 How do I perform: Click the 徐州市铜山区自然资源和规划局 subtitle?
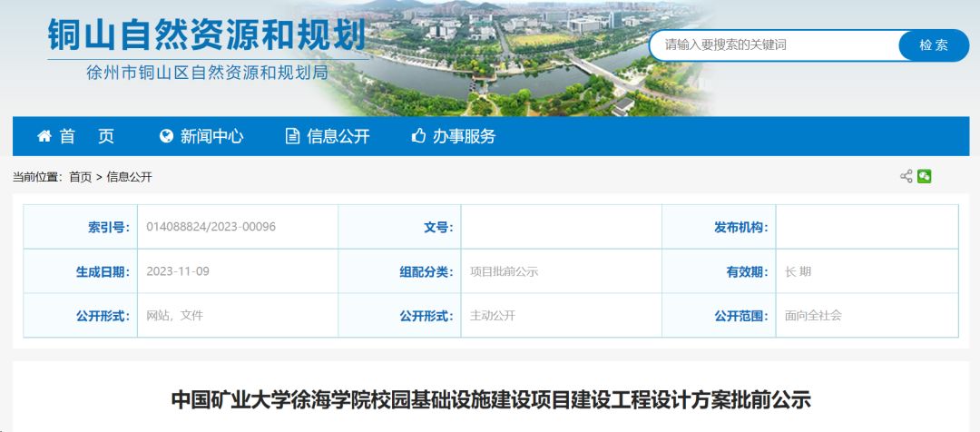tap(208, 74)
